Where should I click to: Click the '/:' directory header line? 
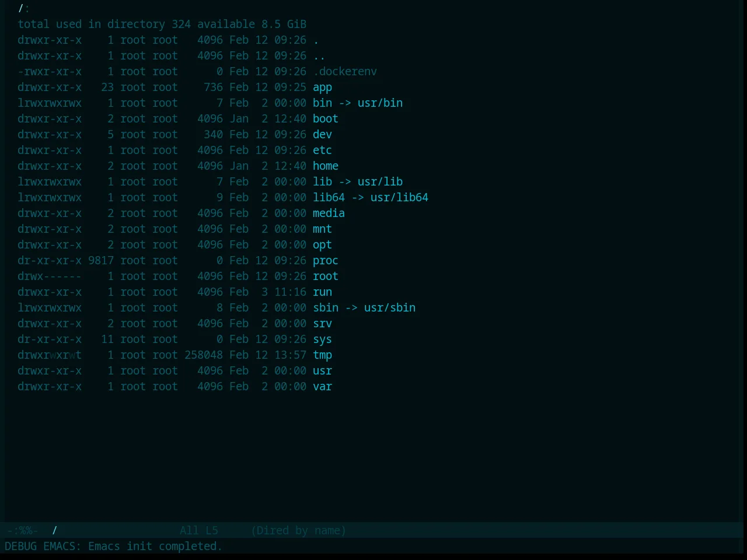[24, 8]
